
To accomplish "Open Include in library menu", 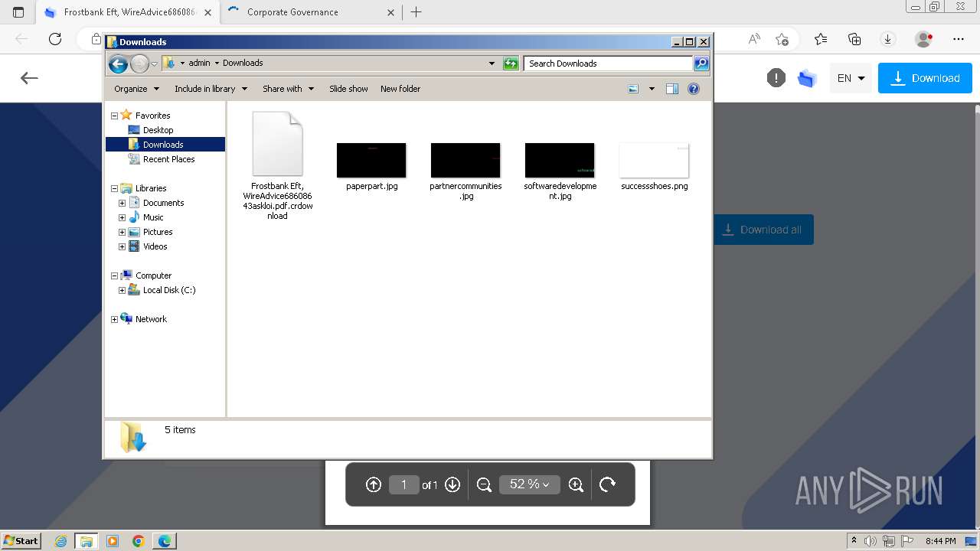I will point(211,89).
